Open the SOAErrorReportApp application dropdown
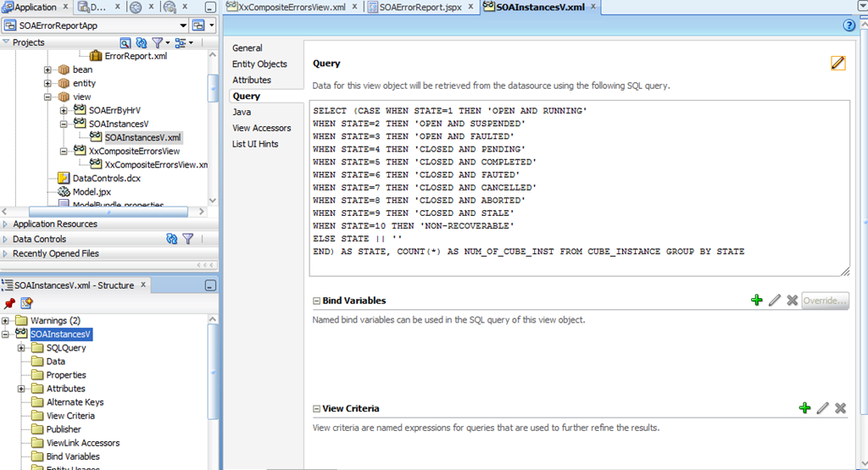The image size is (868, 470). tap(183, 25)
